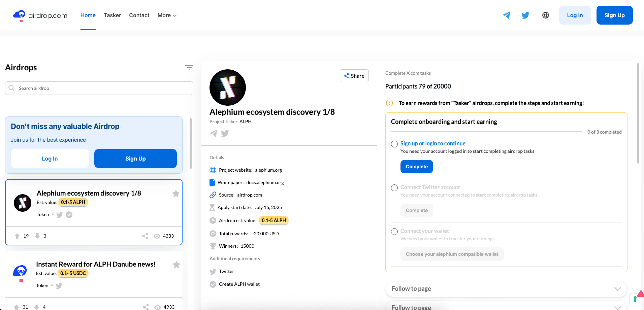Click inside the Search airdrop field
Image resolution: width=644 pixels, height=310 pixels.
(x=99, y=88)
